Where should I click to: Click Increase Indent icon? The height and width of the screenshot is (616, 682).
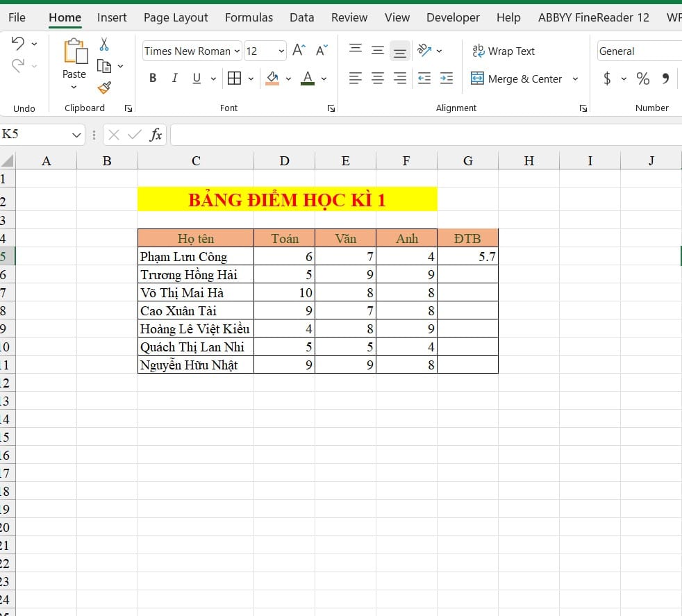(x=447, y=78)
